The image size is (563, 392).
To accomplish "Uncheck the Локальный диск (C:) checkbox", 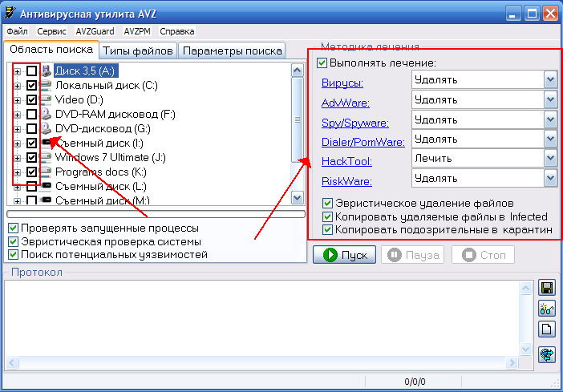I will [31, 86].
